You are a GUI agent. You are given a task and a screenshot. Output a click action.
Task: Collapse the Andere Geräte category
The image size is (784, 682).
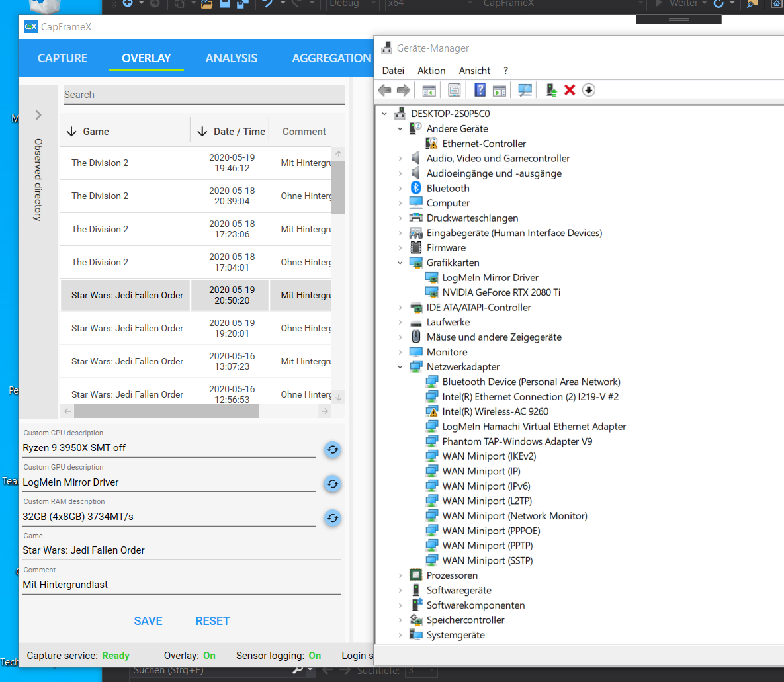point(400,129)
